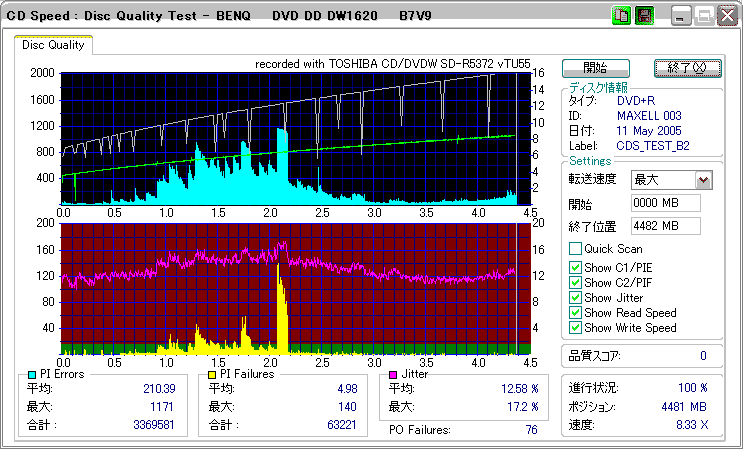The width and height of the screenshot is (743, 449).
Task: Click the PI Failures maximum value 140
Action: tap(348, 407)
